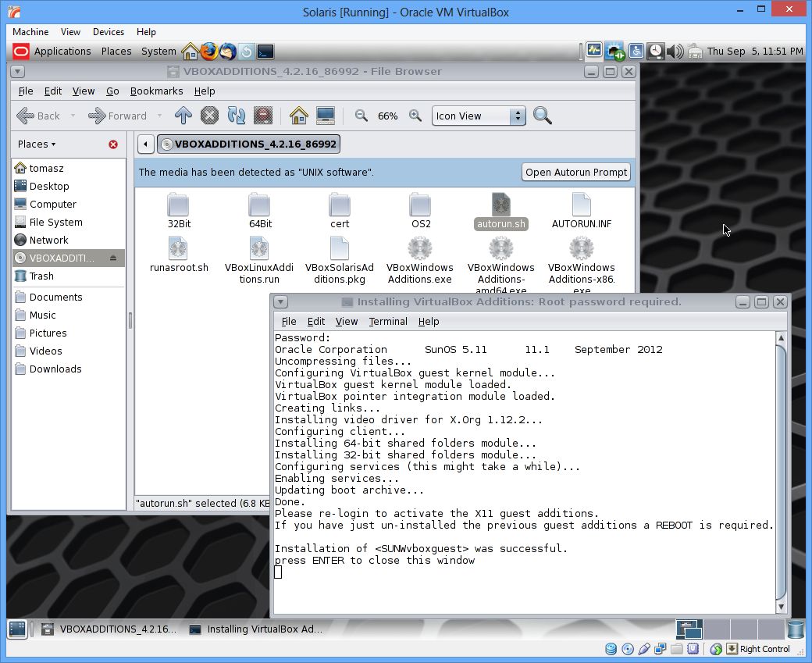This screenshot has height=663, width=812.
Task: Click the Back navigation button
Action: pyautogui.click(x=38, y=116)
